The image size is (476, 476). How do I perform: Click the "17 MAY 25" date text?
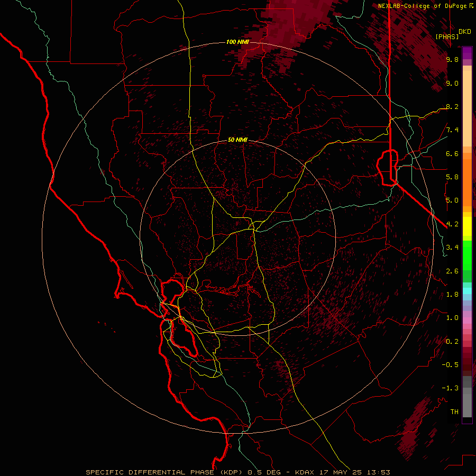click(x=340, y=472)
